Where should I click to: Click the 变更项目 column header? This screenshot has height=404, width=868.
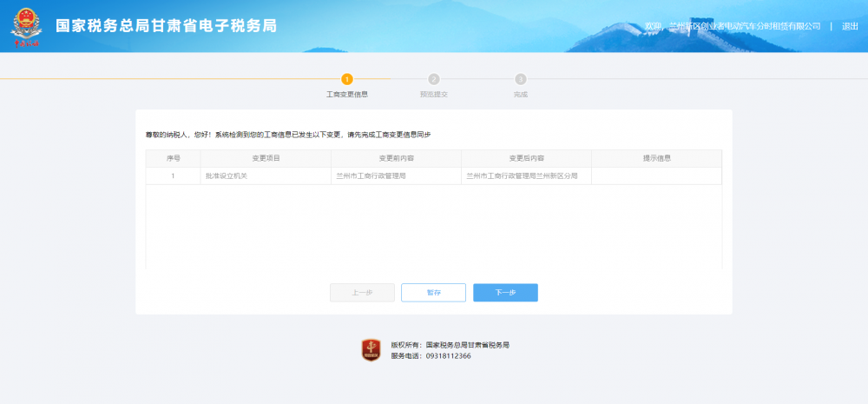(x=266, y=158)
